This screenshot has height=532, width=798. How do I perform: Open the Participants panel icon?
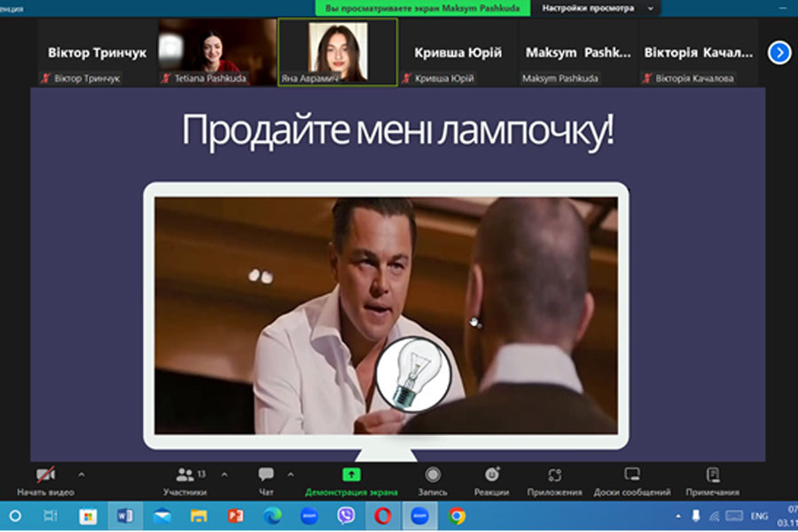pos(184,474)
